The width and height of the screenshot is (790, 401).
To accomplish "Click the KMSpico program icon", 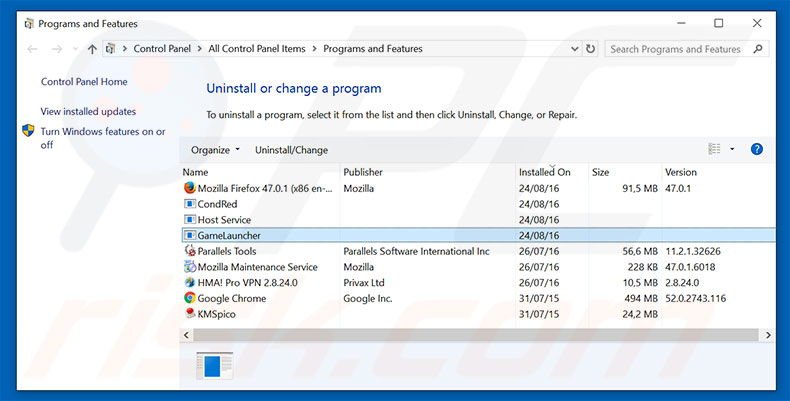I will (189, 313).
